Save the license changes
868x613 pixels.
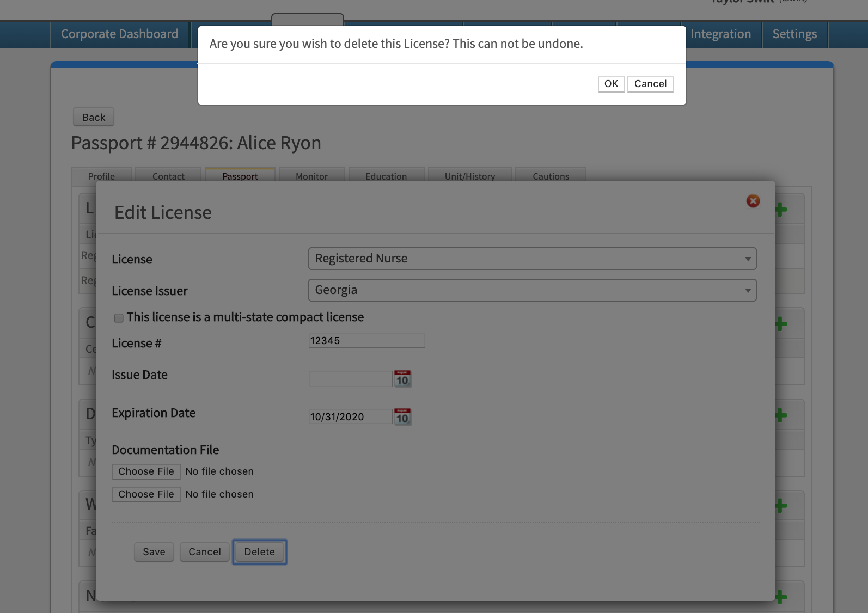pos(154,552)
